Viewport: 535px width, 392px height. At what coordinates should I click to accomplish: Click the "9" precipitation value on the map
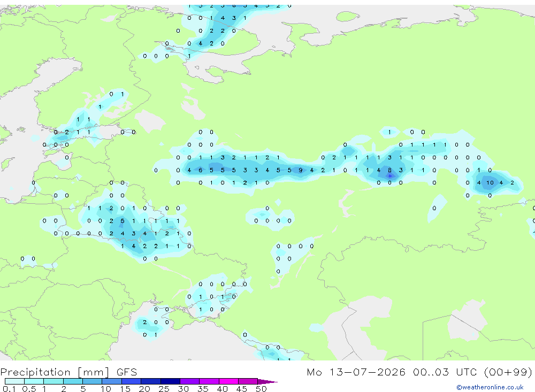pos(300,170)
